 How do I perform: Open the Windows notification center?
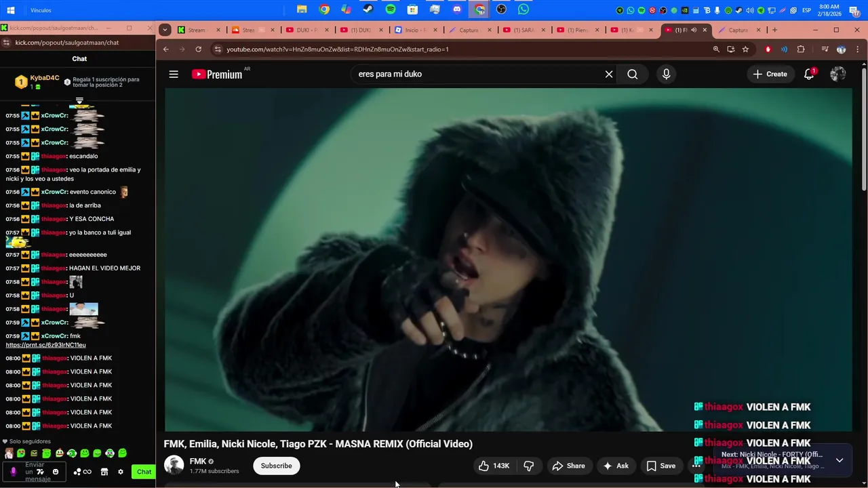coord(854,10)
